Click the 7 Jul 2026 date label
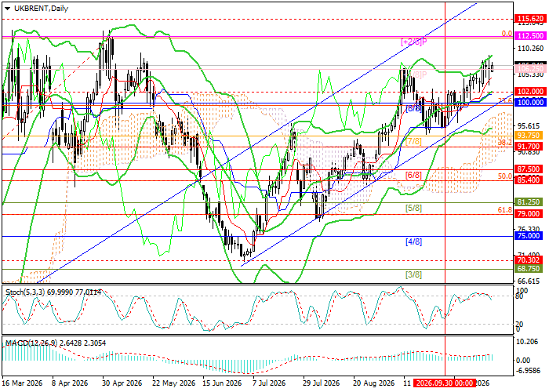Viewport: 549px width, 392px height. pyautogui.click(x=271, y=383)
